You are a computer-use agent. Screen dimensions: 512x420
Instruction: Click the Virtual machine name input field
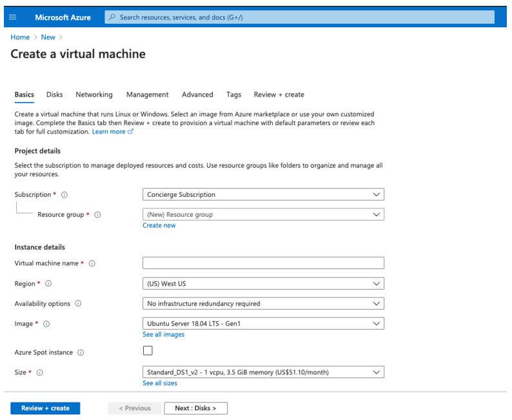tap(262, 263)
